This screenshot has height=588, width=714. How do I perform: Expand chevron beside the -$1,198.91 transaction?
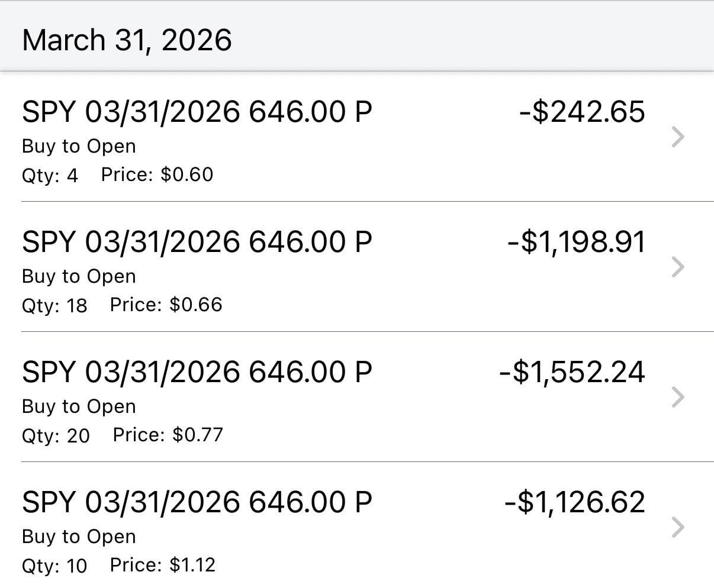point(678,267)
